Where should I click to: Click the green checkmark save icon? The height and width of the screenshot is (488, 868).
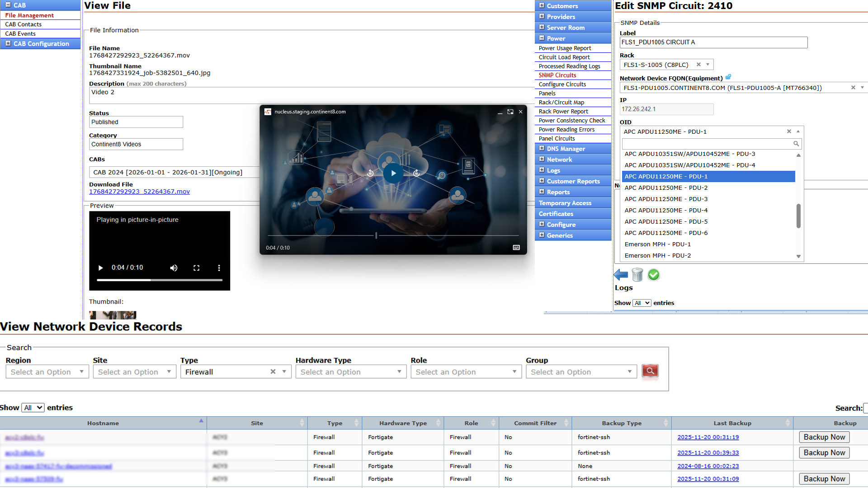coord(653,274)
